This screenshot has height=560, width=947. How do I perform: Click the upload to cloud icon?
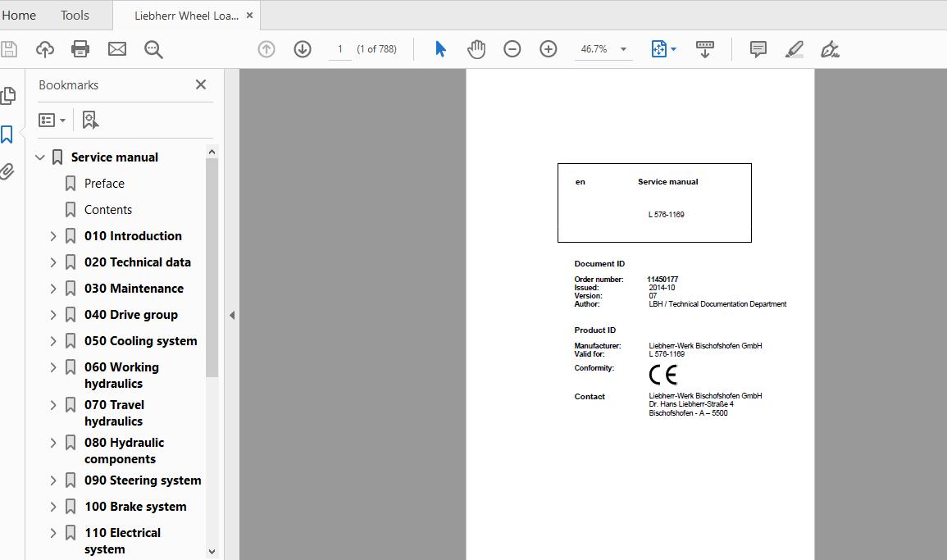click(45, 49)
